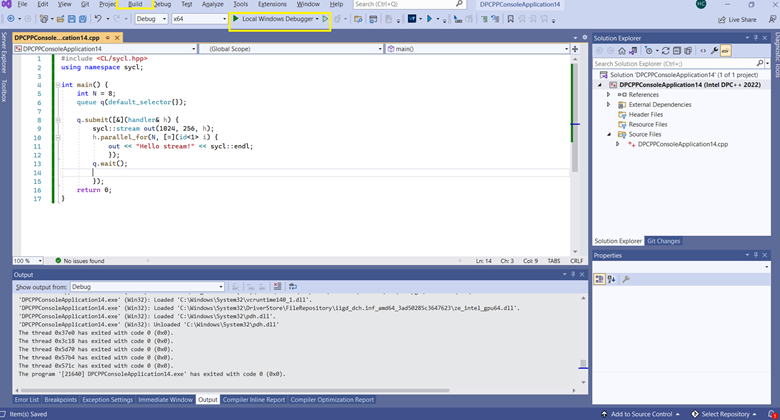Image resolution: width=780 pixels, height=420 pixels.
Task: Toggle auto-hide pin on the Solution Explorer panel
Action: click(x=756, y=38)
